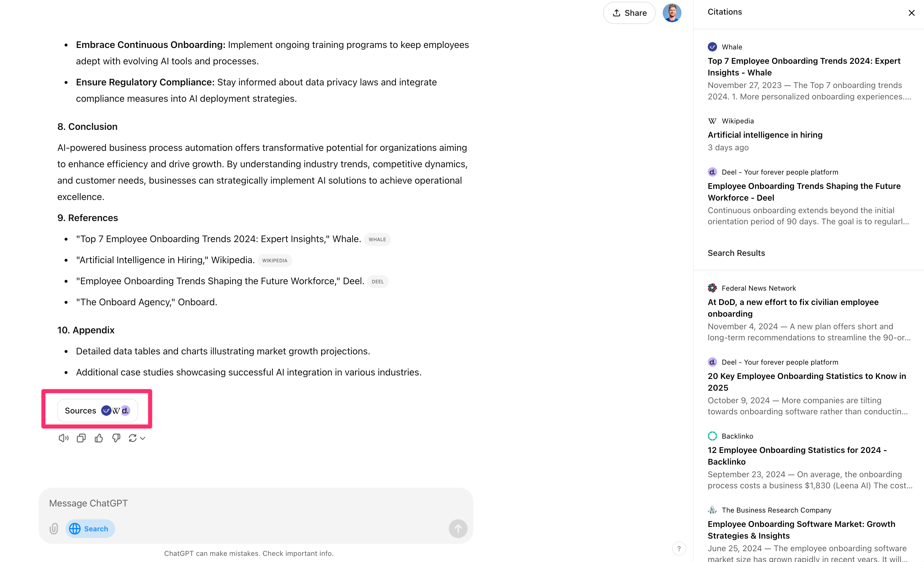Click the read aloud speaker icon
The image size is (924, 562).
(63, 438)
